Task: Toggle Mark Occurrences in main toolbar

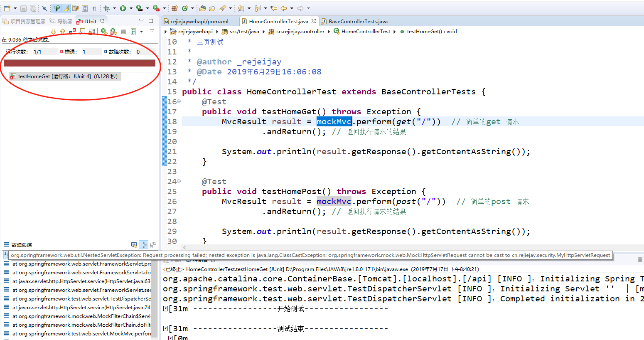Action: click(57, 8)
